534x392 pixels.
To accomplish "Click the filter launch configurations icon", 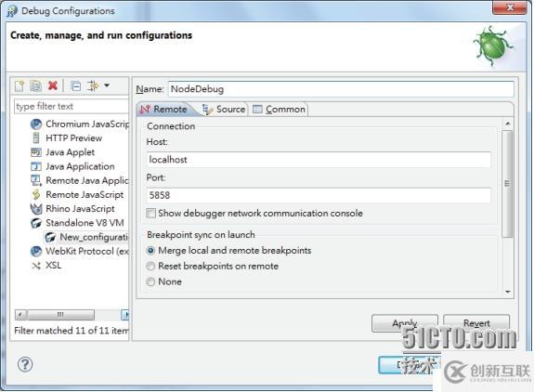I will [x=93, y=85].
